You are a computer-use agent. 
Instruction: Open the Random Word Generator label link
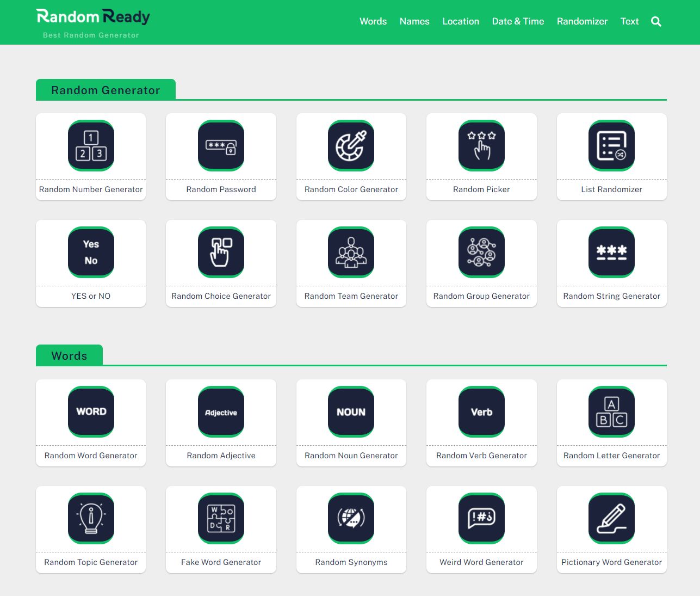(x=91, y=456)
